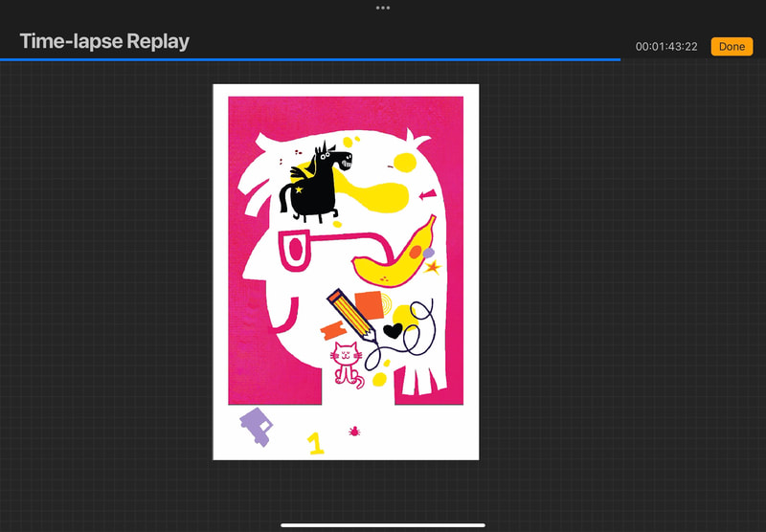Click the Time-lapse Replay title
The image size is (766, 532).
[104, 41]
